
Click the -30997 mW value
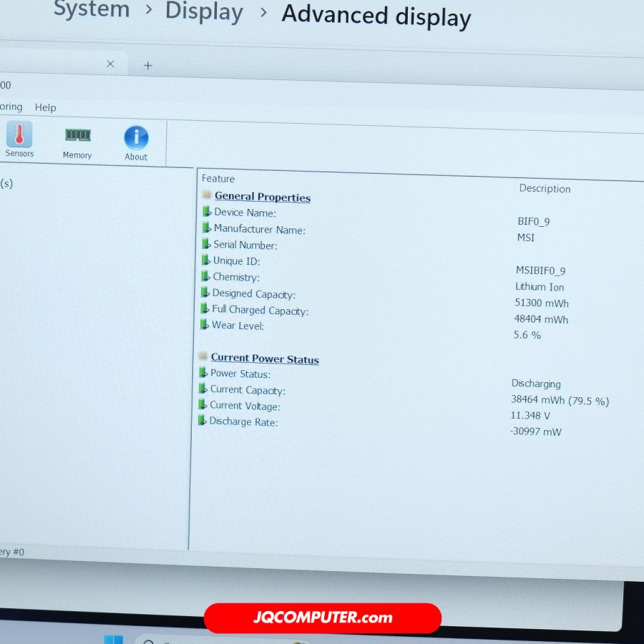535,431
